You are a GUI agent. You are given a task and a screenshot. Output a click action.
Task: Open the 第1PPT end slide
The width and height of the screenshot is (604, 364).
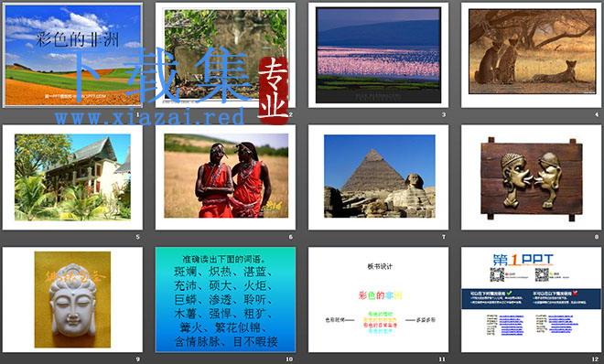[531, 300]
